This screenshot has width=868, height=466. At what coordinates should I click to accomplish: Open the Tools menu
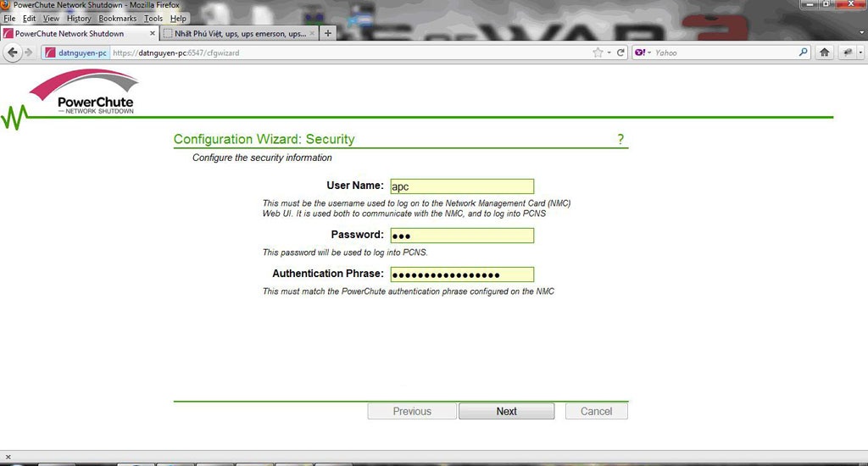point(153,18)
